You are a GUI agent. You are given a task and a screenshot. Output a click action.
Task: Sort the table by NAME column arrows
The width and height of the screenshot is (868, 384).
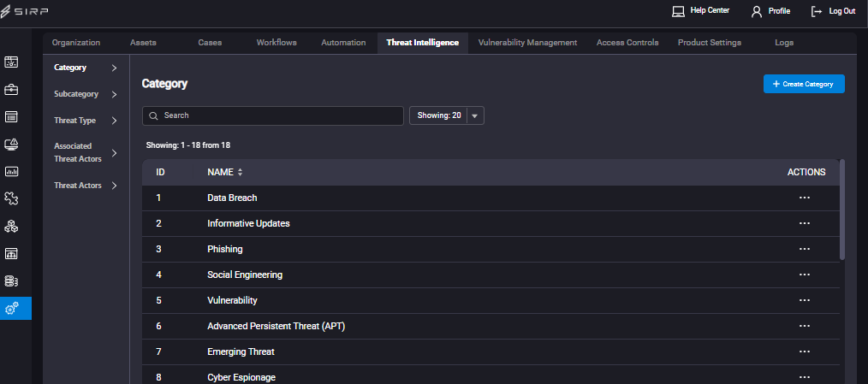coord(241,173)
